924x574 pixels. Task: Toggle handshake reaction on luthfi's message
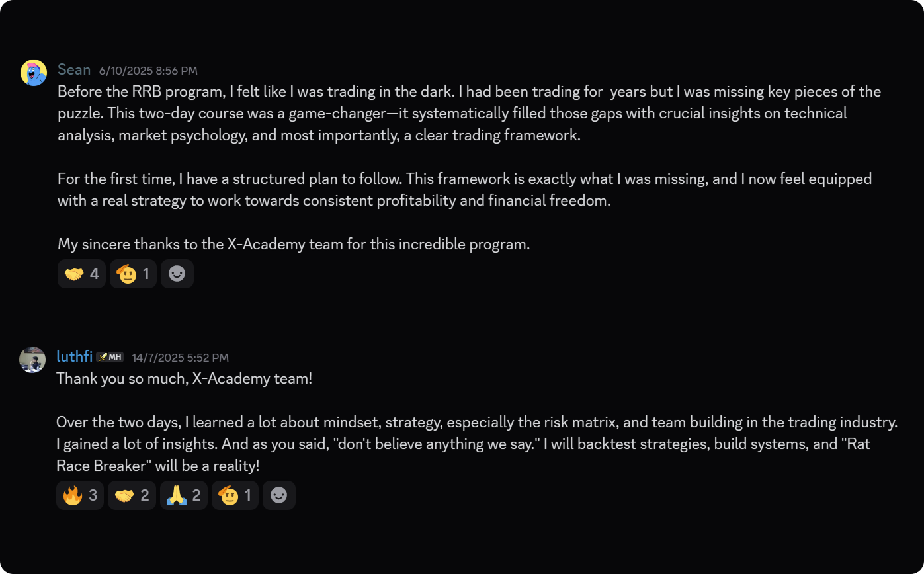point(132,495)
